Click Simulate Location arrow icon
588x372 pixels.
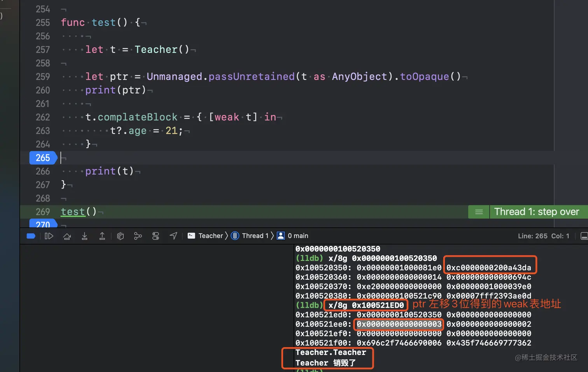[x=173, y=236]
